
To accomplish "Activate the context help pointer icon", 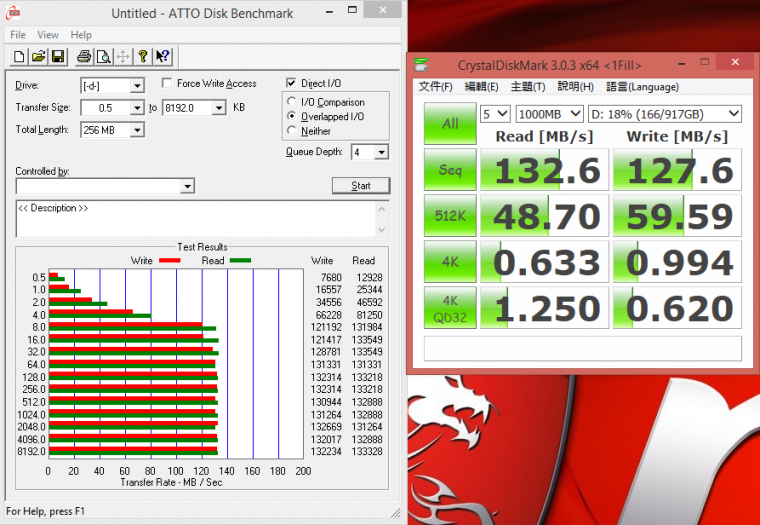I will [x=163, y=56].
